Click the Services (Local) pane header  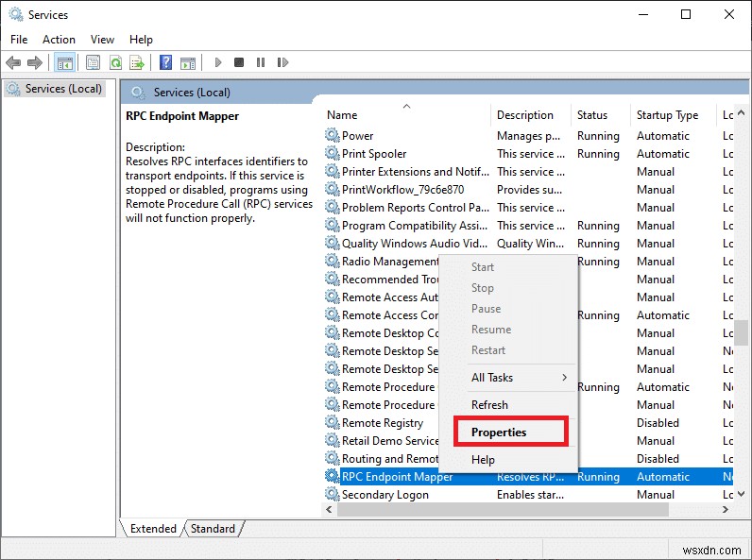(x=192, y=93)
